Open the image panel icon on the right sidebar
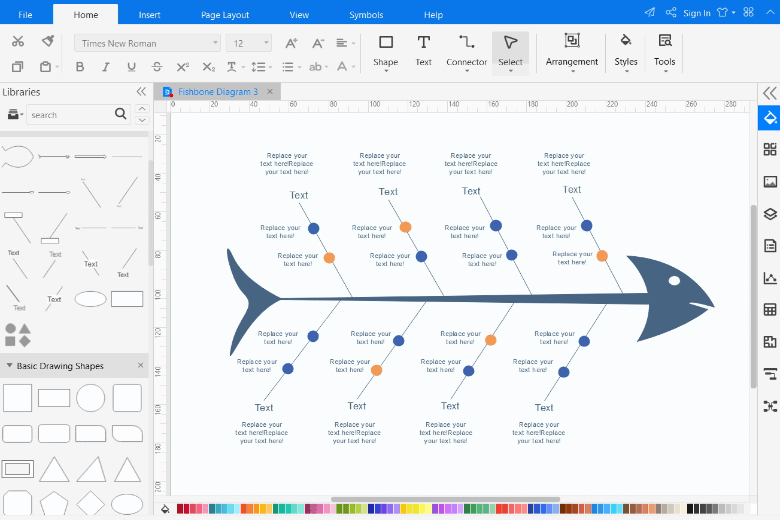780x520 pixels. click(770, 182)
